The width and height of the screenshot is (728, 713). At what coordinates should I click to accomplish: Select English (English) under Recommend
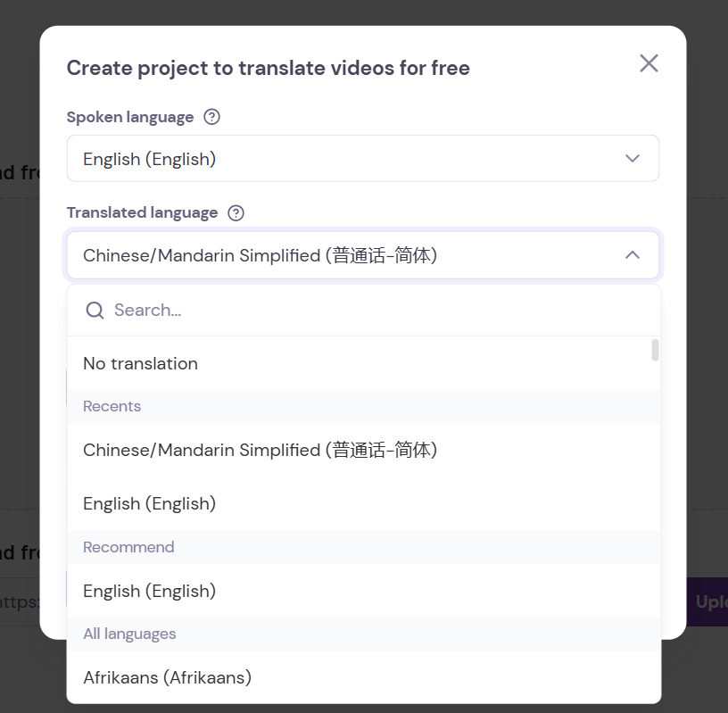149,591
